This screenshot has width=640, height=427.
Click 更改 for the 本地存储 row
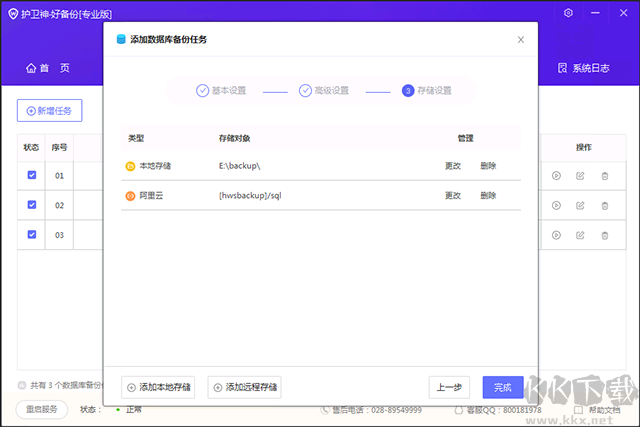(x=453, y=166)
